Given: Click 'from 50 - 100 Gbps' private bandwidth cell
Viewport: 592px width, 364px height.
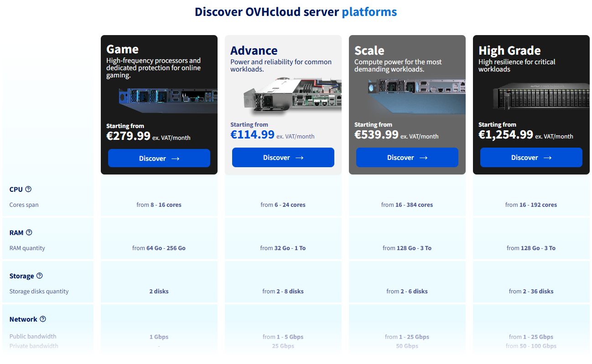Looking at the screenshot, I should tap(531, 346).
